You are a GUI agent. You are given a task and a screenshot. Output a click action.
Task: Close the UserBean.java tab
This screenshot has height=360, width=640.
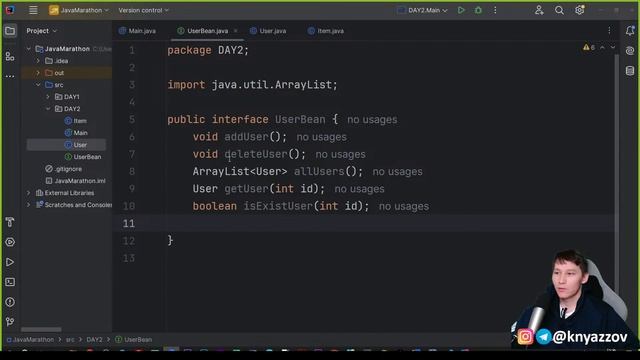236,31
